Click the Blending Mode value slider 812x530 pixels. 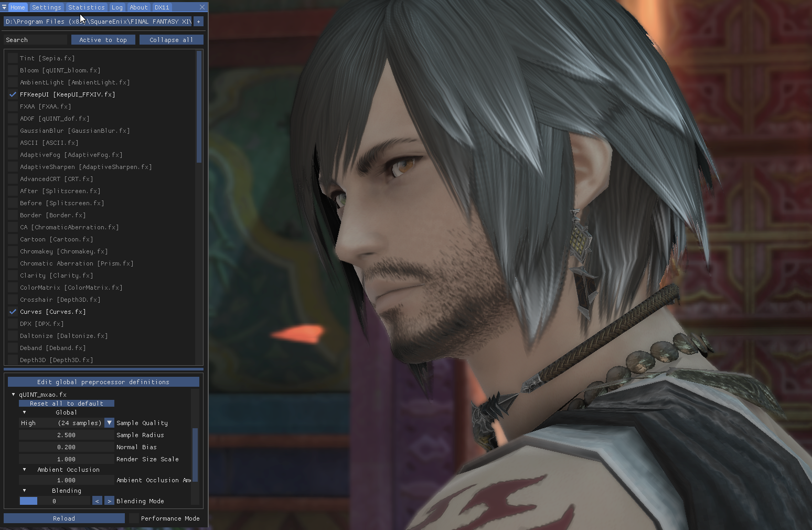(55, 501)
